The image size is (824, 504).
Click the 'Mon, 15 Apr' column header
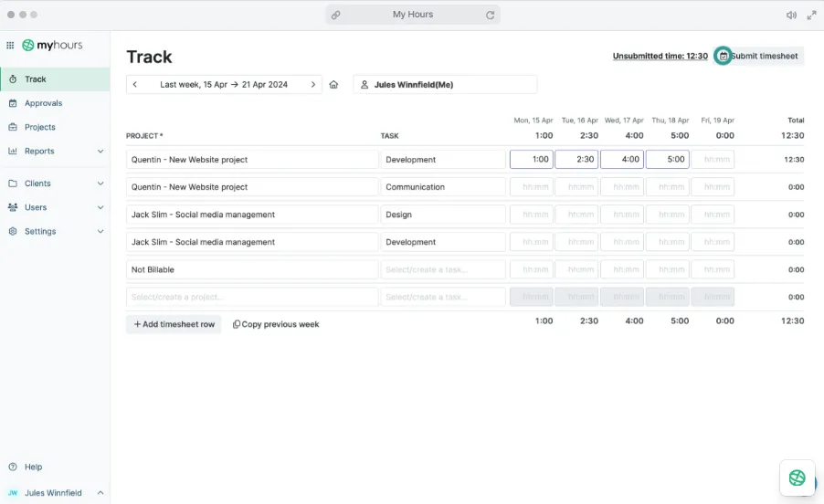[x=533, y=121]
